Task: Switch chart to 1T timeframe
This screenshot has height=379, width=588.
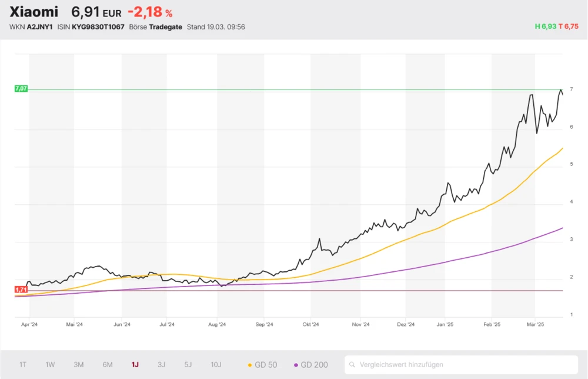Action: 23,365
